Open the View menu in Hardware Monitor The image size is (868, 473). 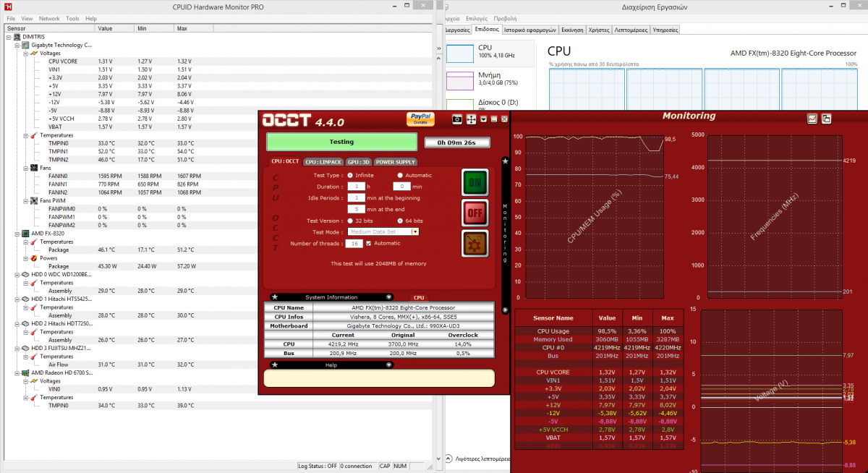coord(27,18)
